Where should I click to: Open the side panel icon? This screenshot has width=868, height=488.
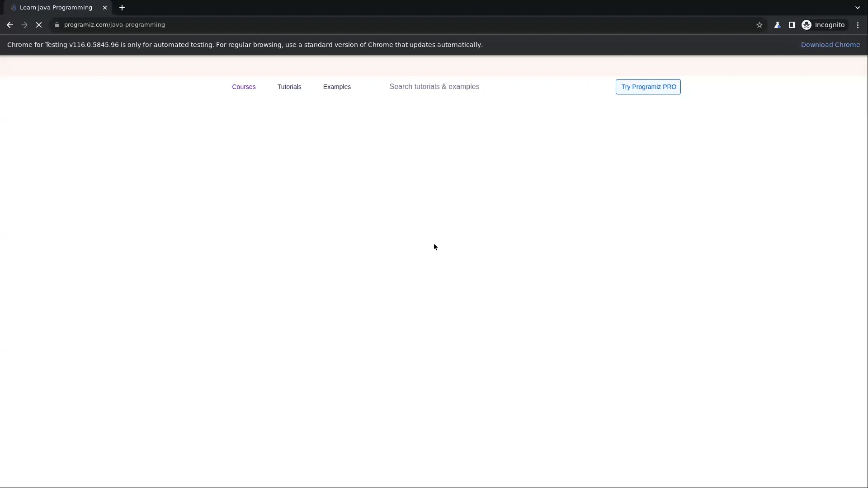coord(792,25)
